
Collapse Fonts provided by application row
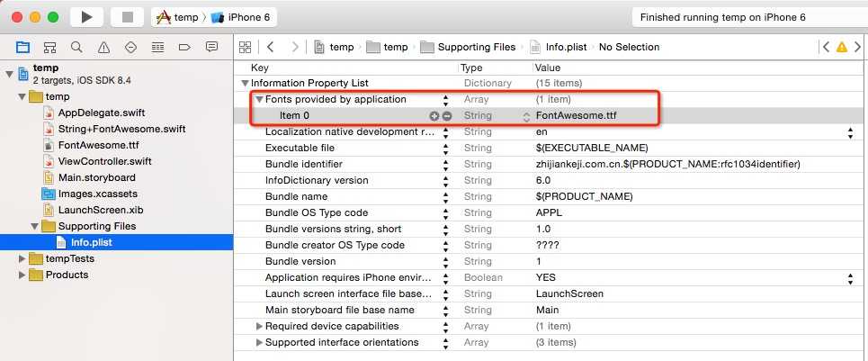coord(259,100)
